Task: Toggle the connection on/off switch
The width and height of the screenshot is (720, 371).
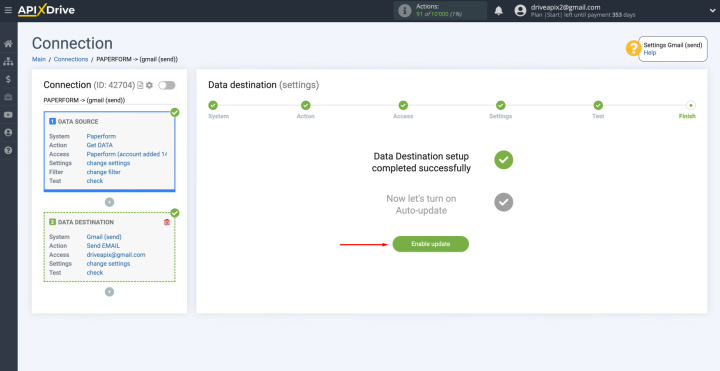Action: tap(167, 85)
